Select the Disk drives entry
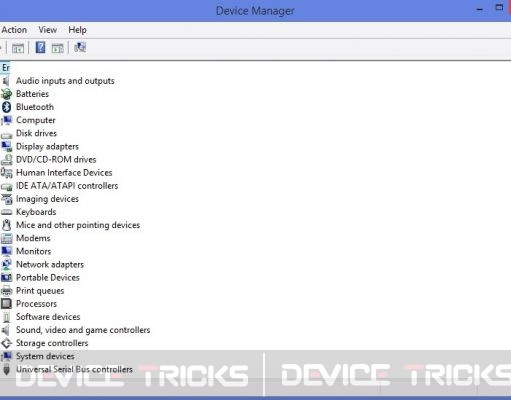 point(36,133)
